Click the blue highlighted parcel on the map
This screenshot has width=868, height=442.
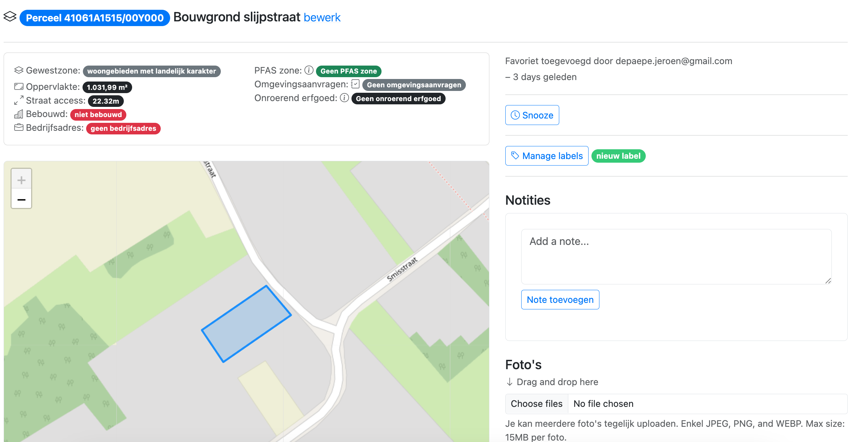(246, 324)
